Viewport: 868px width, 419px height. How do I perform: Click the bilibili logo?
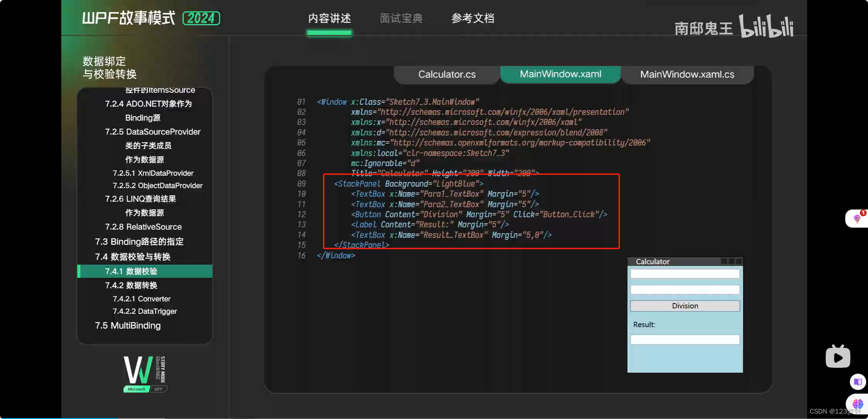pos(766,26)
